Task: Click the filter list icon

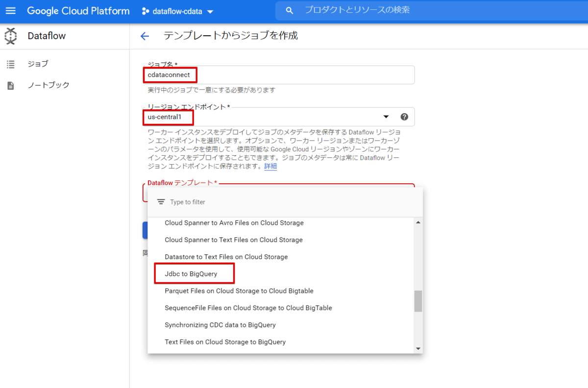Action: [x=161, y=202]
